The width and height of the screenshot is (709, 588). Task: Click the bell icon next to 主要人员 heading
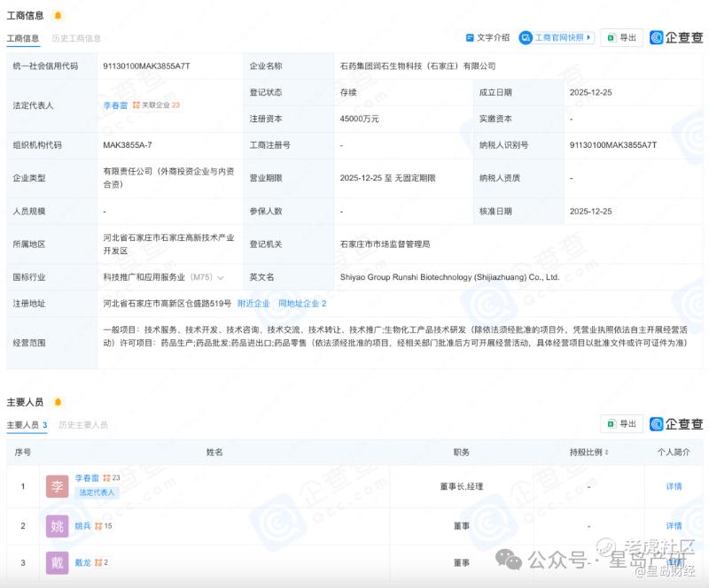coord(58,402)
